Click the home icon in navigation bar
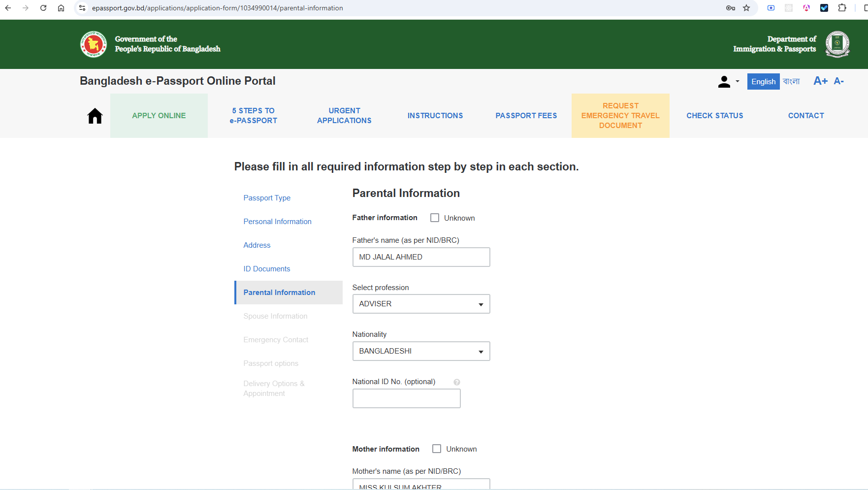868x490 pixels. (x=95, y=116)
